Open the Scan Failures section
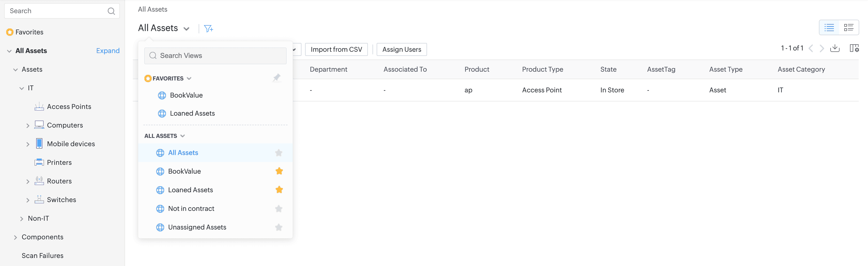868x266 pixels. click(42, 255)
